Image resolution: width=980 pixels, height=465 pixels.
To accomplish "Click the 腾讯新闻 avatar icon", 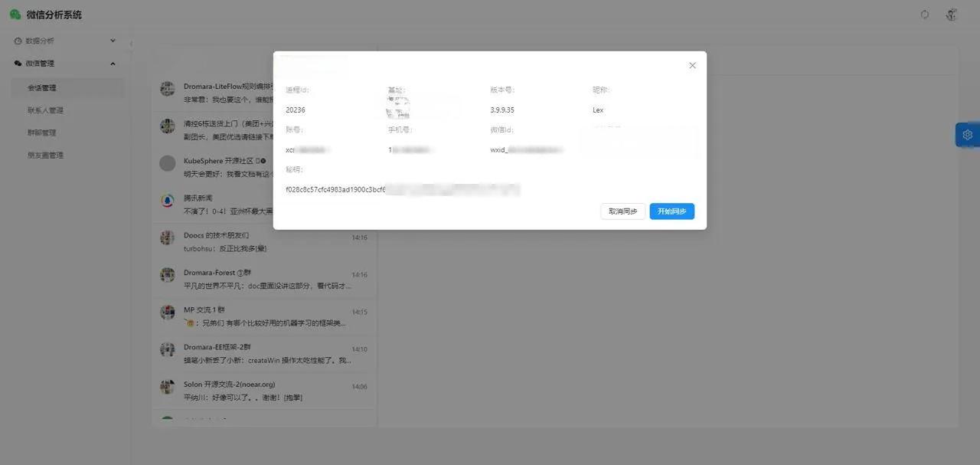I will 168,201.
